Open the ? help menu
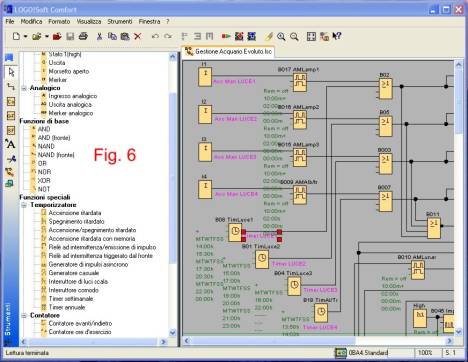The image size is (468, 362). click(168, 21)
